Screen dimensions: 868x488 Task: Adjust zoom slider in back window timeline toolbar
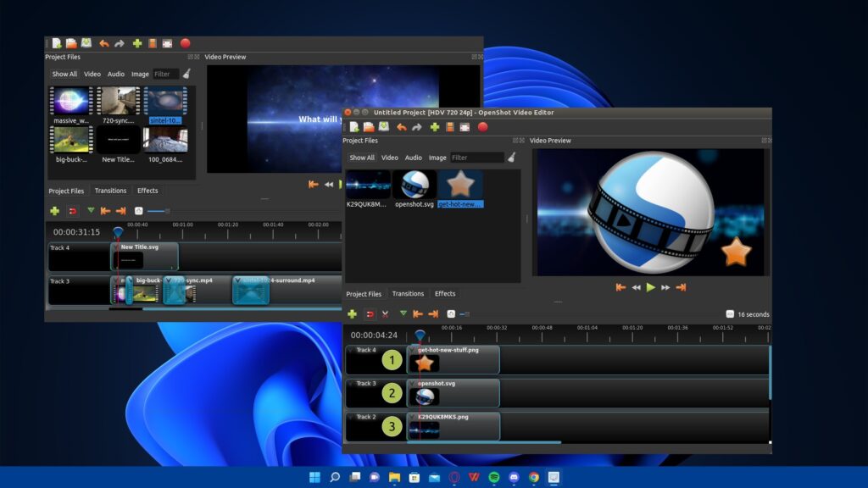click(x=159, y=211)
